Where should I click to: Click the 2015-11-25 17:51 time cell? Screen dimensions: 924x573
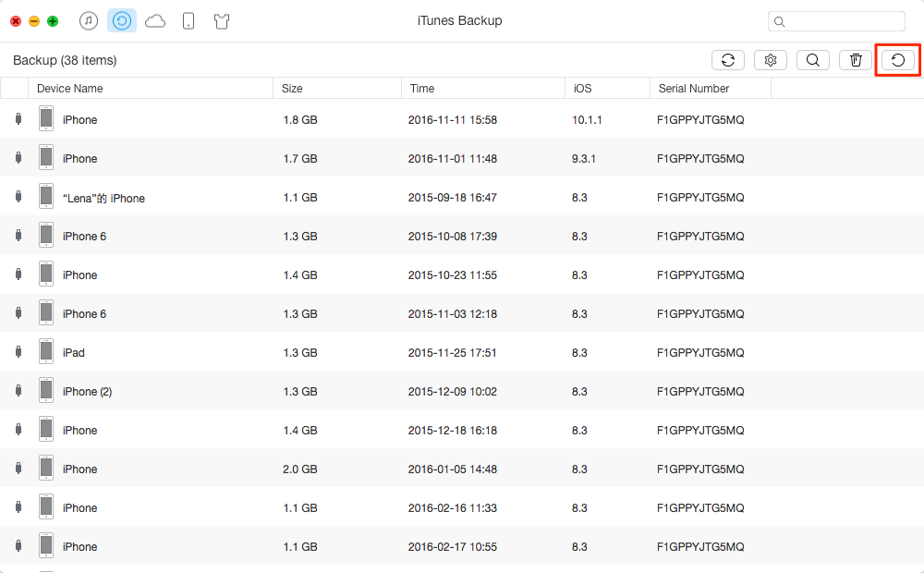453,352
